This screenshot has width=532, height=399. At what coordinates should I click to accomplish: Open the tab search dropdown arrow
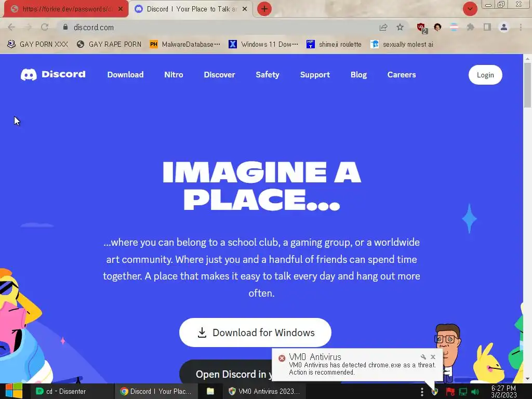point(470,9)
